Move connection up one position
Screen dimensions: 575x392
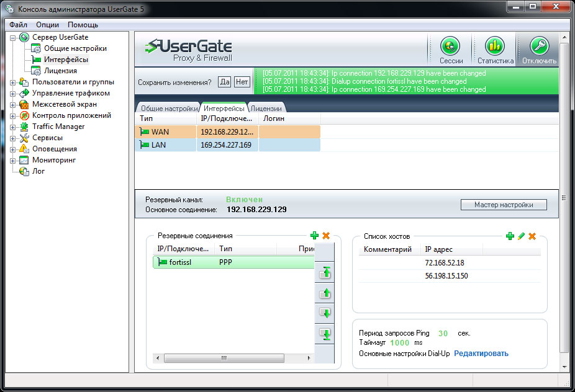point(325,293)
